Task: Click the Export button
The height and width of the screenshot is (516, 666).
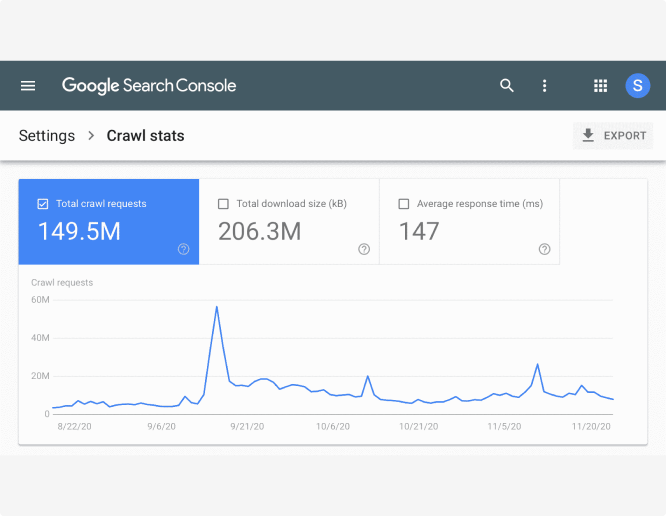Action: pos(614,136)
